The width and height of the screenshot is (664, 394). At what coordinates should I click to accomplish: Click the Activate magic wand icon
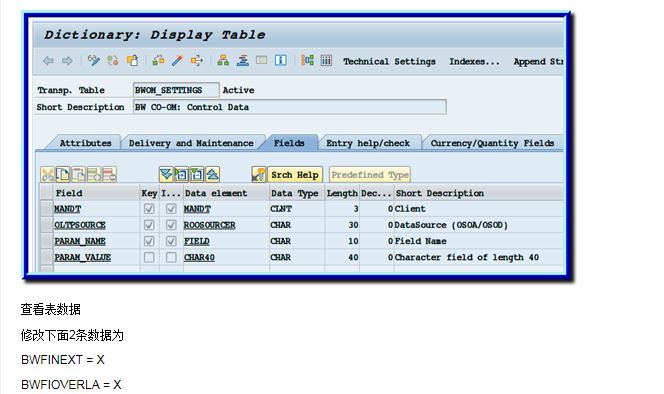click(177, 61)
